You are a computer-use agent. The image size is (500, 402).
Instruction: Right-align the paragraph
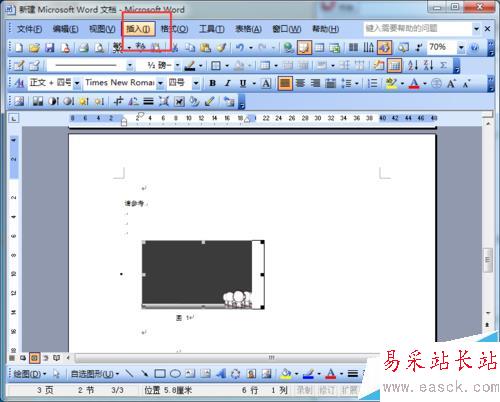pos(315,83)
